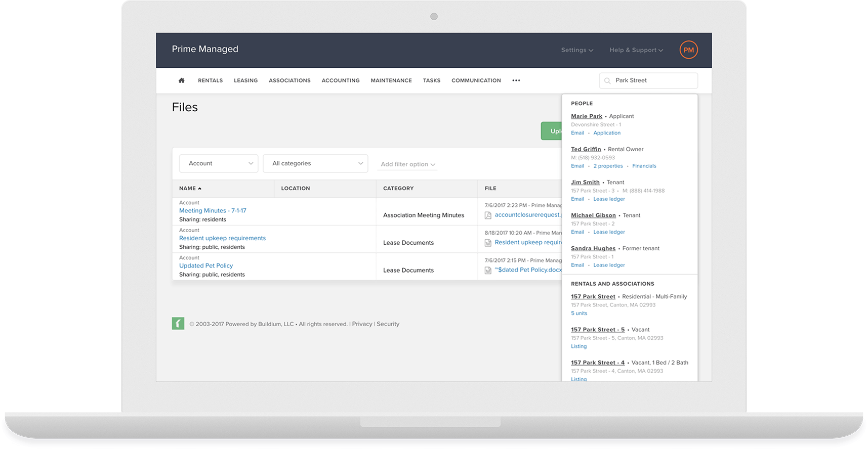Open Sandra Hughes's profile
Viewport: 868px width, 449px height.
(593, 249)
